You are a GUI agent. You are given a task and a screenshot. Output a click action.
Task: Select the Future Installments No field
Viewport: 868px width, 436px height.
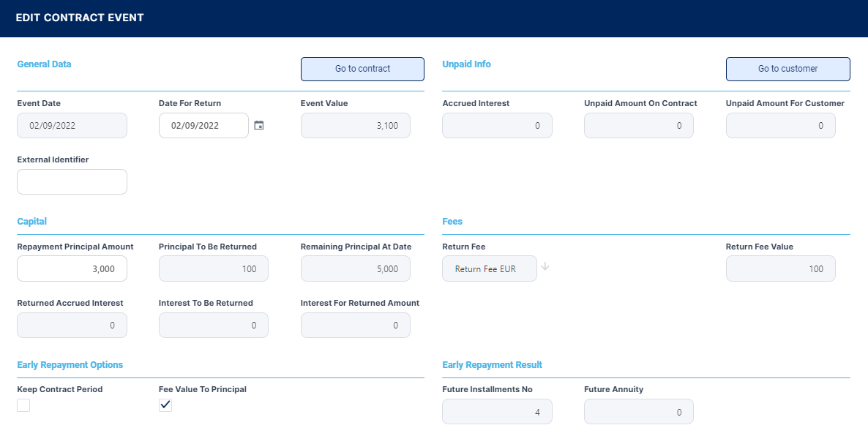coord(497,412)
